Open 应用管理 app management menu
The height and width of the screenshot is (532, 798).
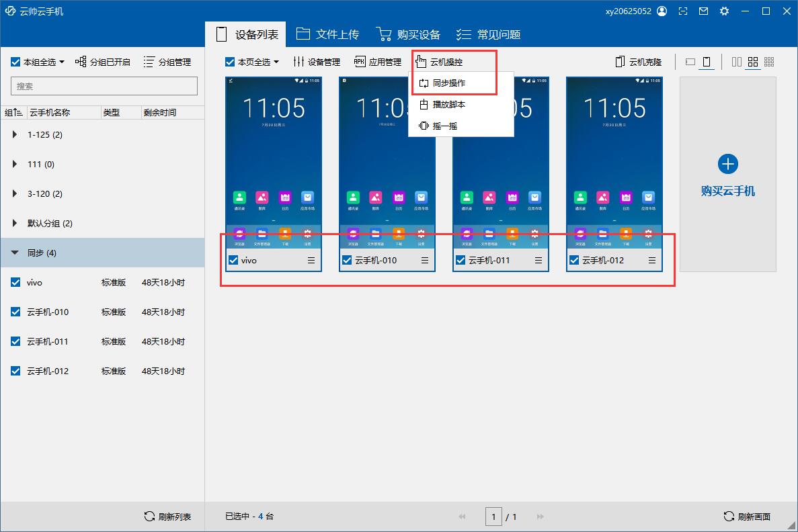click(x=378, y=62)
